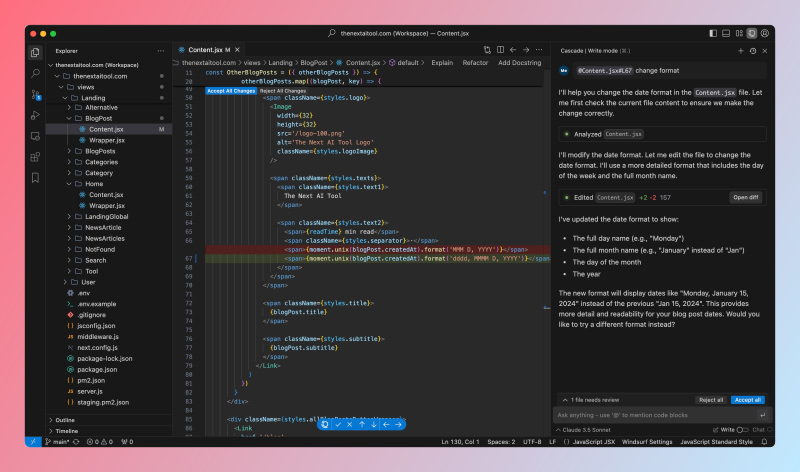Click the Accept all button in Cascade

point(747,399)
